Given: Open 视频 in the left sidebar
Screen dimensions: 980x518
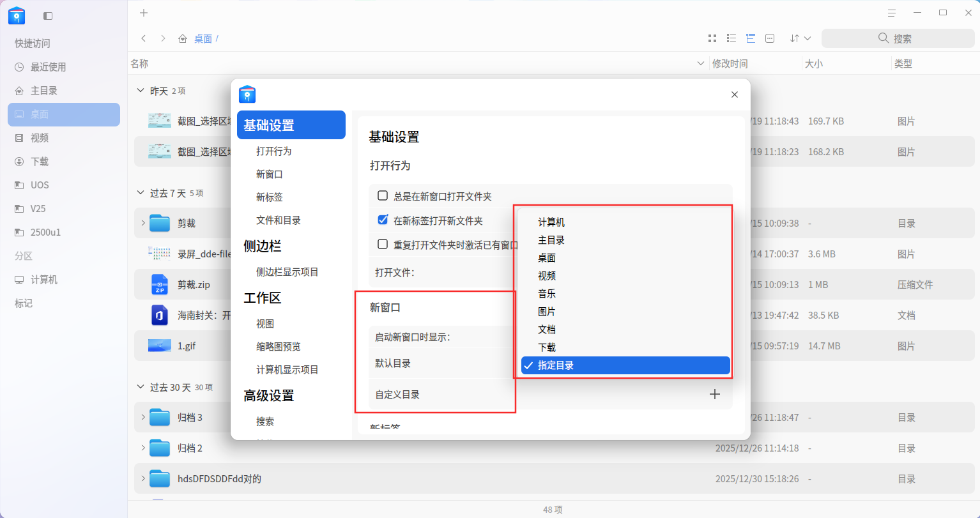Looking at the screenshot, I should [64, 138].
